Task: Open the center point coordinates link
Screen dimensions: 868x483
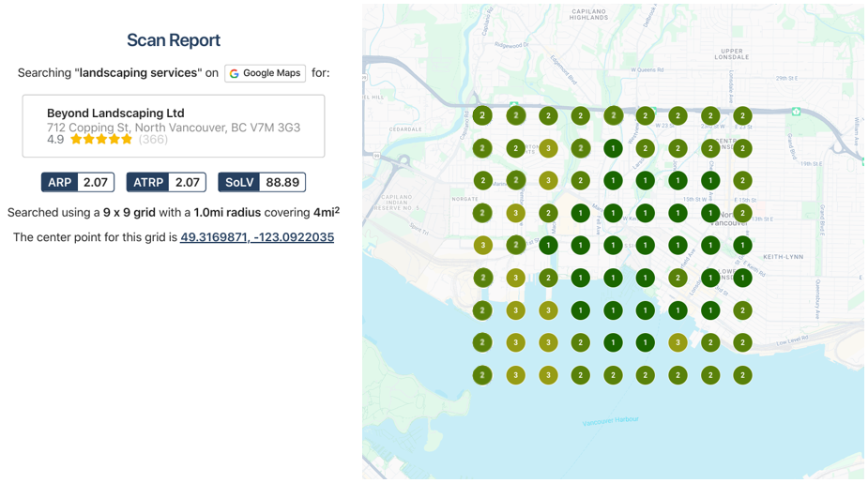Action: [x=257, y=237]
